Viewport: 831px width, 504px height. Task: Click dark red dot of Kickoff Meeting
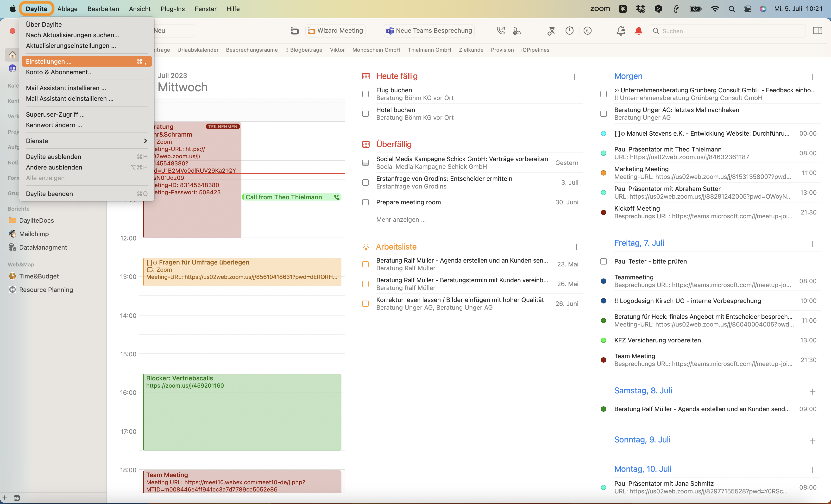click(603, 212)
